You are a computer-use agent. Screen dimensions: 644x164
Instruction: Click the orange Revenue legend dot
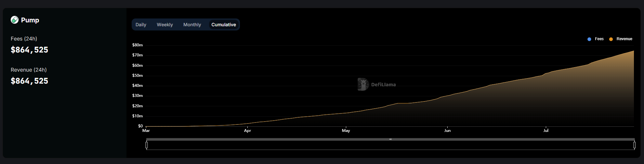pos(611,39)
